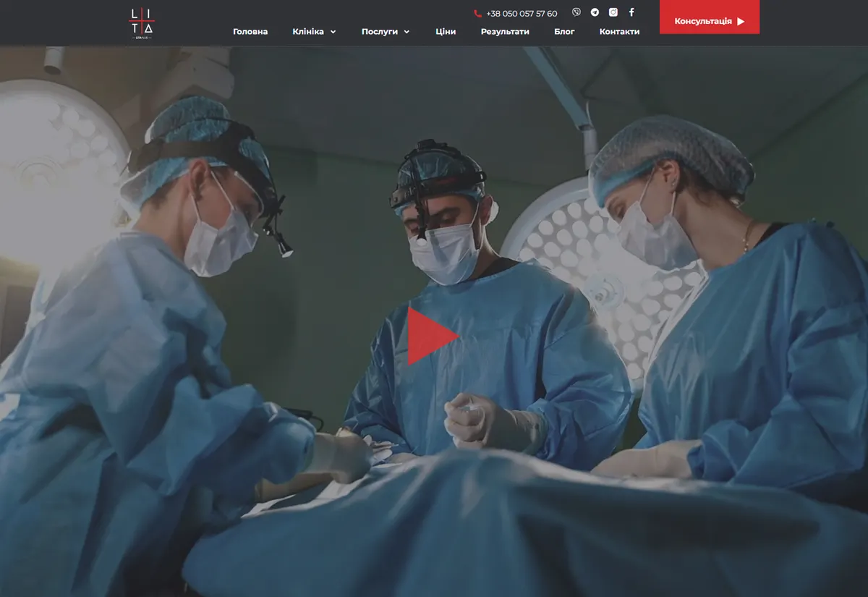Open the Контакти menu item
The image size is (868, 597).
[619, 32]
